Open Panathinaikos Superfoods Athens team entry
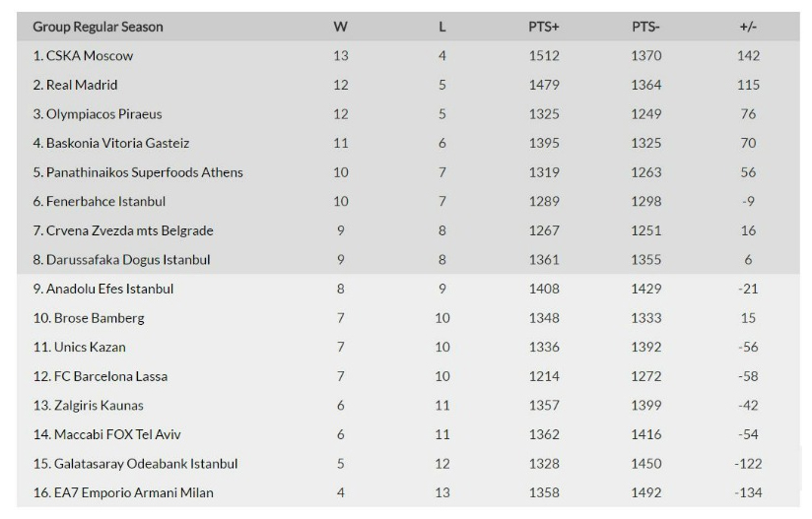This screenshot has width=812, height=519. tap(137, 172)
